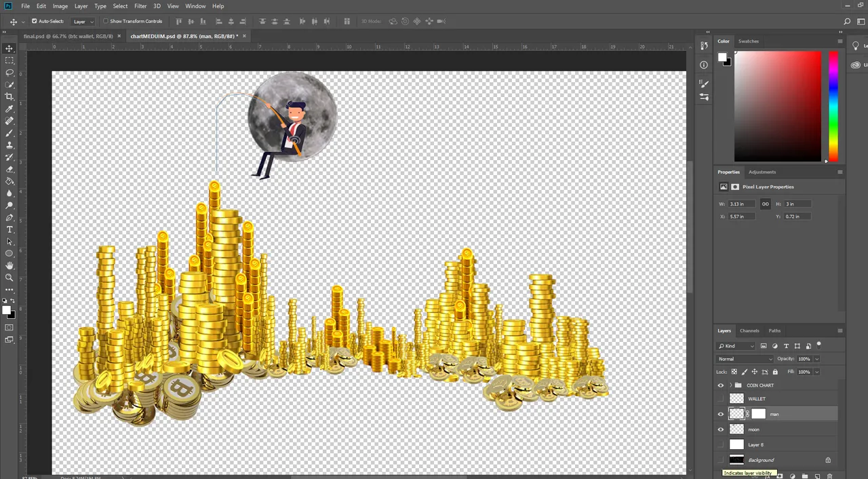
Task: Show the WALLET layer
Action: 721,399
